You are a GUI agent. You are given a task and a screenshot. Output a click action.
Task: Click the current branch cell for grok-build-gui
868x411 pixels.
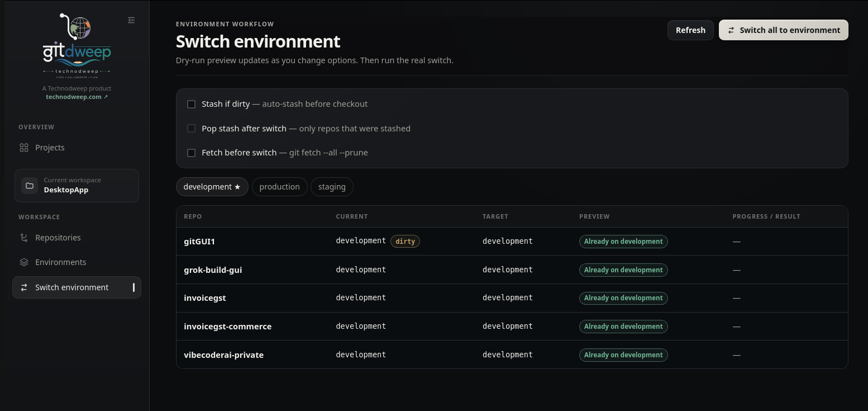(361, 270)
